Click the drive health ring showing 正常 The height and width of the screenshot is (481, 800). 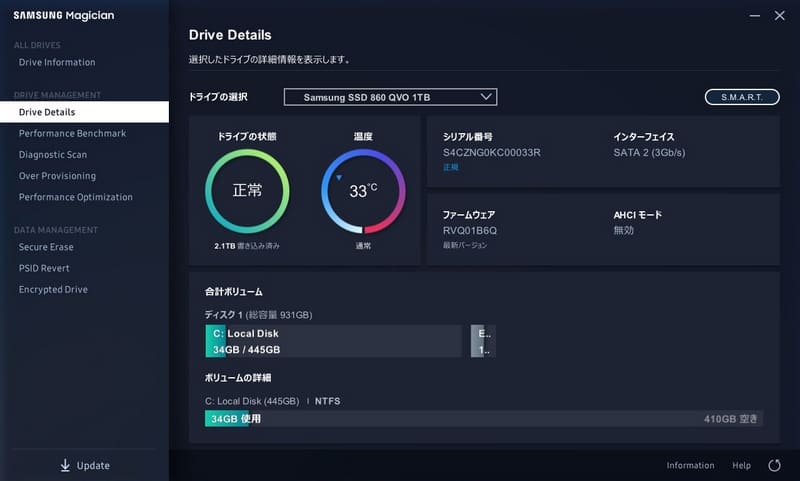click(247, 191)
